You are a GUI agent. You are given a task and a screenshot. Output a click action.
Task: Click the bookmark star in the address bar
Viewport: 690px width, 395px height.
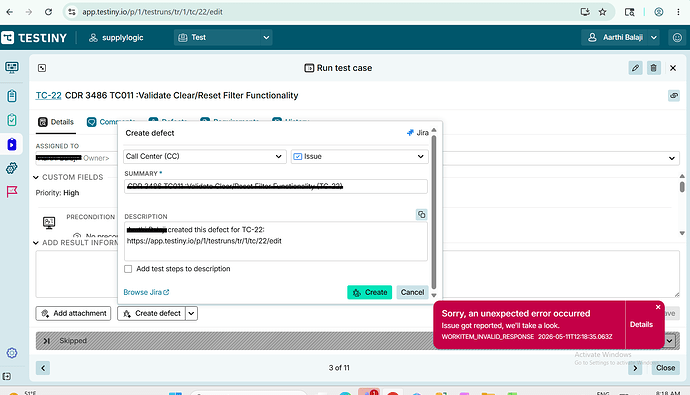coord(602,12)
